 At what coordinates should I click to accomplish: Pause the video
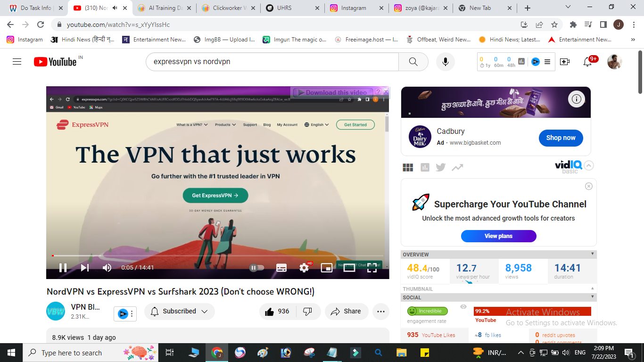pos(63,268)
